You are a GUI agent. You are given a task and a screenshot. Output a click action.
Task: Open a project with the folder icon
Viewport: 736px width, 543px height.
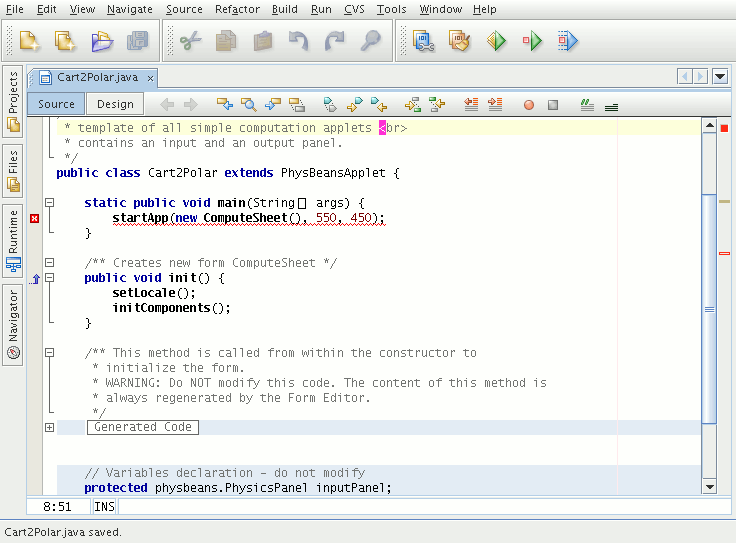(x=102, y=42)
